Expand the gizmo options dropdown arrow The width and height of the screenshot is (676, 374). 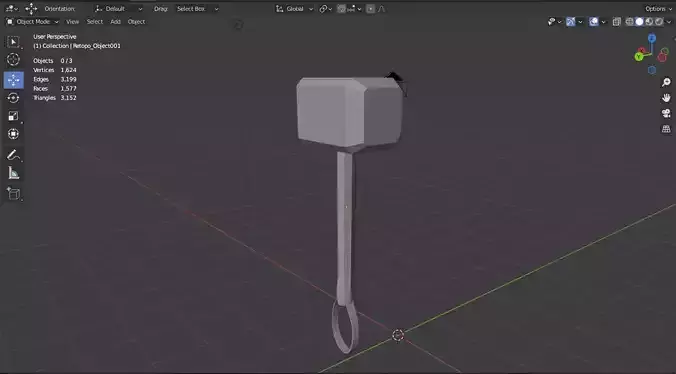click(580, 22)
